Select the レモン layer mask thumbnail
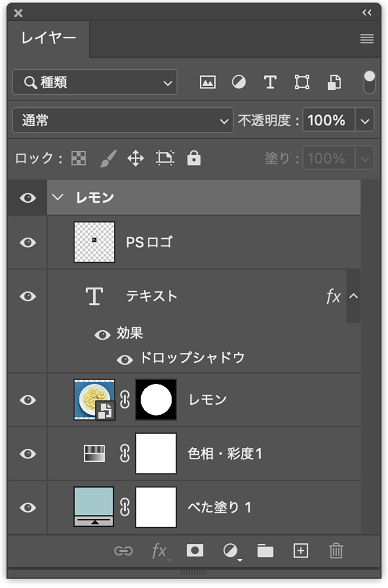Image resolution: width=388 pixels, height=588 pixels. point(156,400)
